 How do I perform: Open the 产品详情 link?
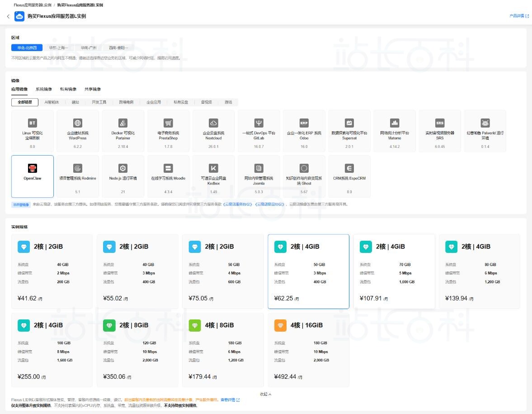[x=519, y=16]
